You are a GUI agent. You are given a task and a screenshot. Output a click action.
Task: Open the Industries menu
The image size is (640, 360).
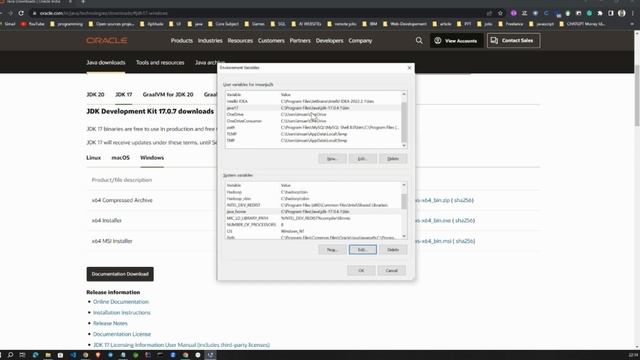210,40
